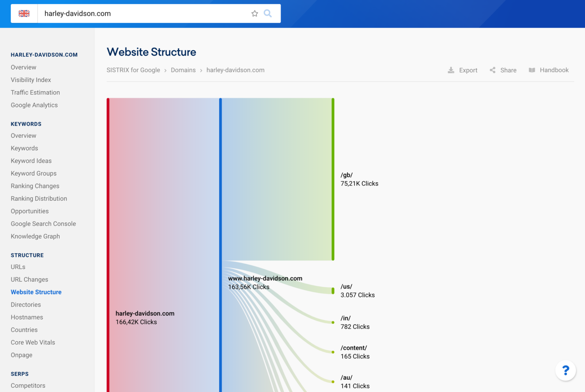
Task: Expand the SERPS sidebar section
Action: click(20, 374)
